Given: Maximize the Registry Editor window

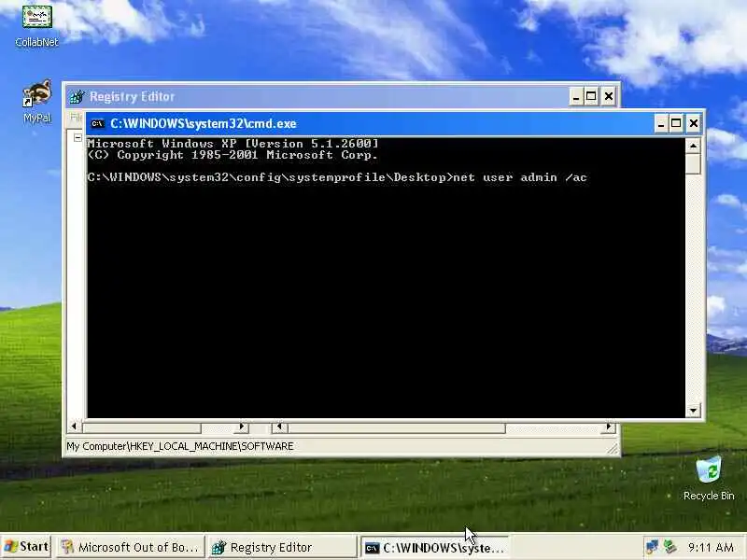Looking at the screenshot, I should pyautogui.click(x=592, y=97).
